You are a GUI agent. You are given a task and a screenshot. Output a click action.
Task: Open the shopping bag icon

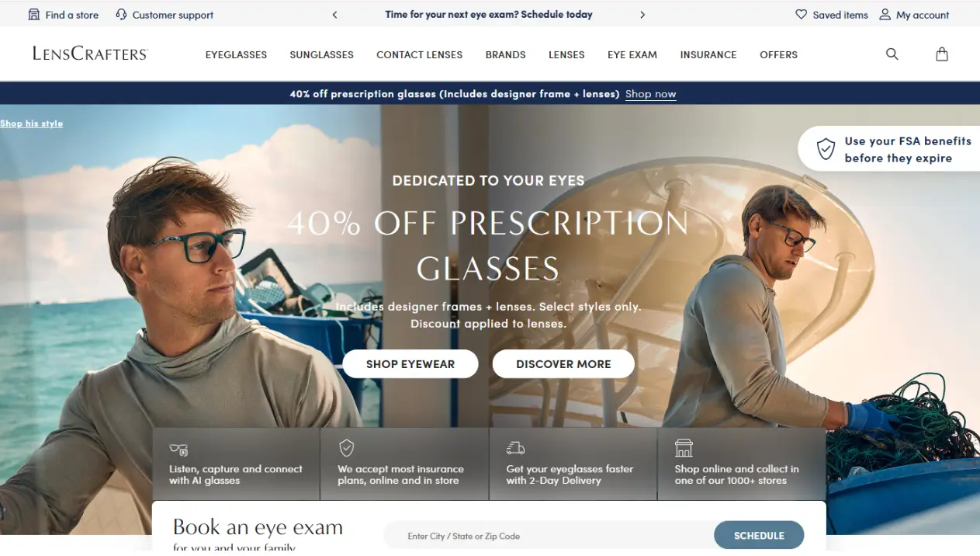942,54
